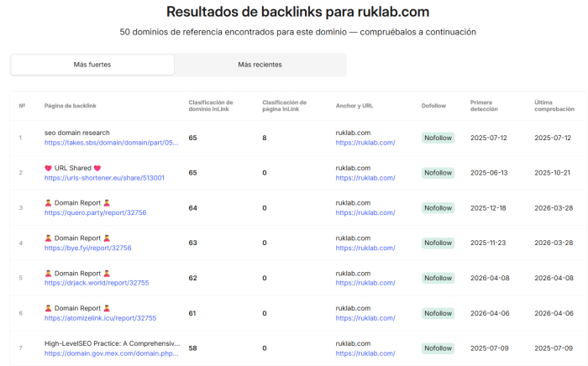Click the person icon before quero.party Domain Report
The image size is (588, 366).
48,203
